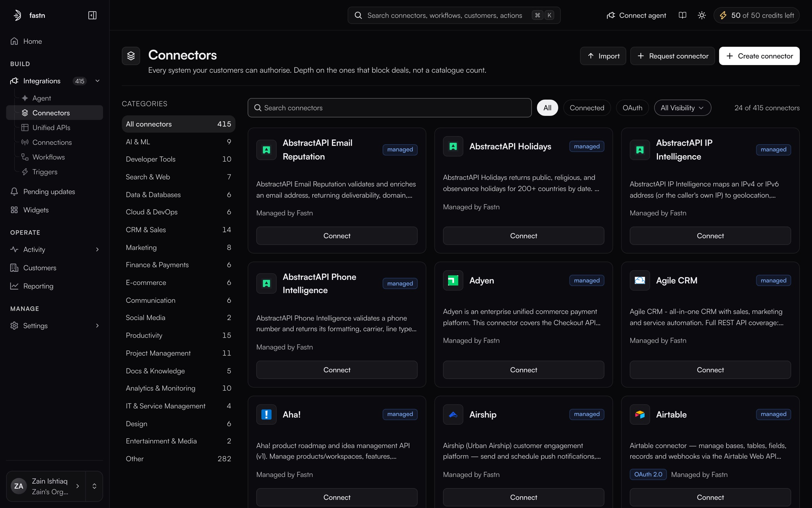The image size is (812, 508).
Task: Click the Adyen connector logo
Action: pos(453,280)
